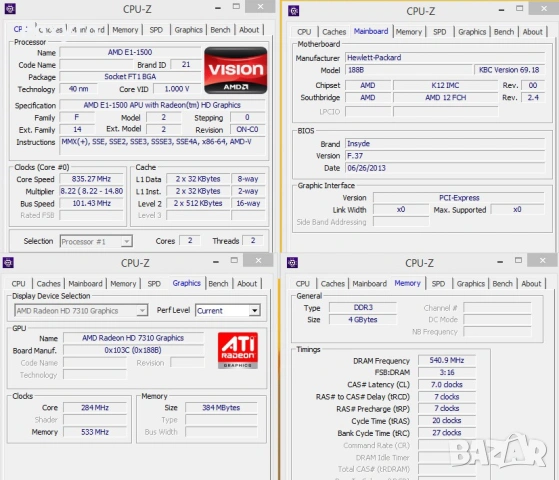The width and height of the screenshot is (559, 480).
Task: Expand the Perf Level Current dropdown
Action: coord(254,311)
